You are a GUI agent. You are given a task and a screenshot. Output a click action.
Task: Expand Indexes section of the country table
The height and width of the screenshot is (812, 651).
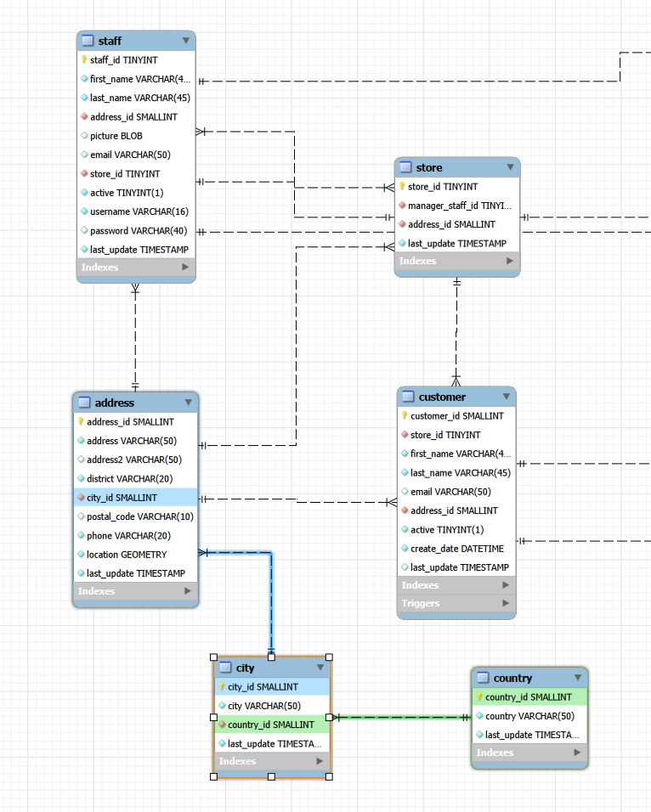pyautogui.click(x=578, y=753)
